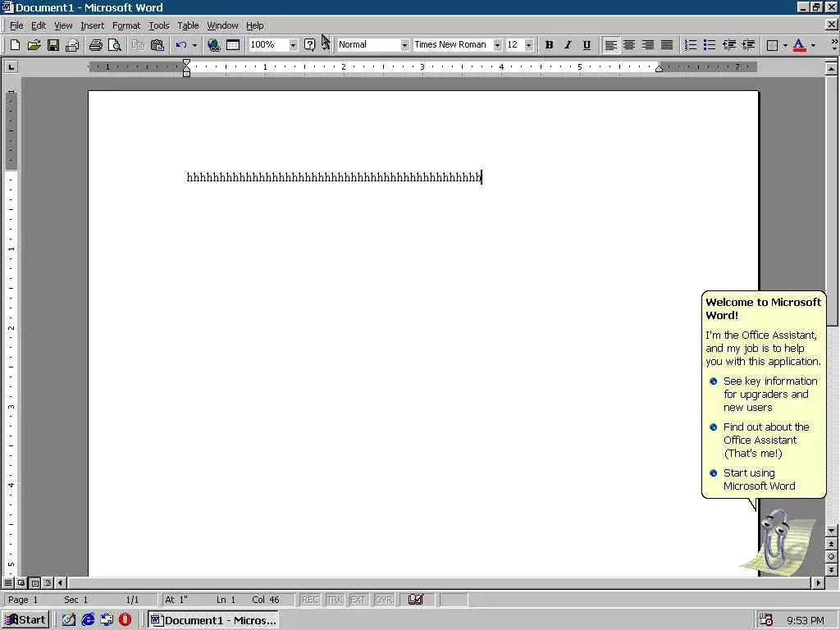Image resolution: width=840 pixels, height=630 pixels.
Task: Save the document using the floppy disk icon
Action: pos(52,45)
